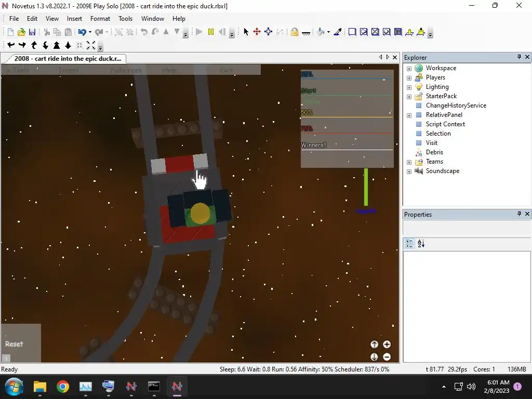Screen dimensions: 532x399
Task: Choose the Glue surface tool
Action: pos(364,32)
